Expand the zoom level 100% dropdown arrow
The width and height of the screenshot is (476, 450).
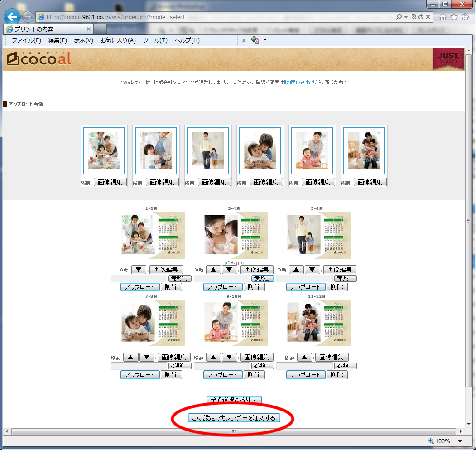point(460,441)
